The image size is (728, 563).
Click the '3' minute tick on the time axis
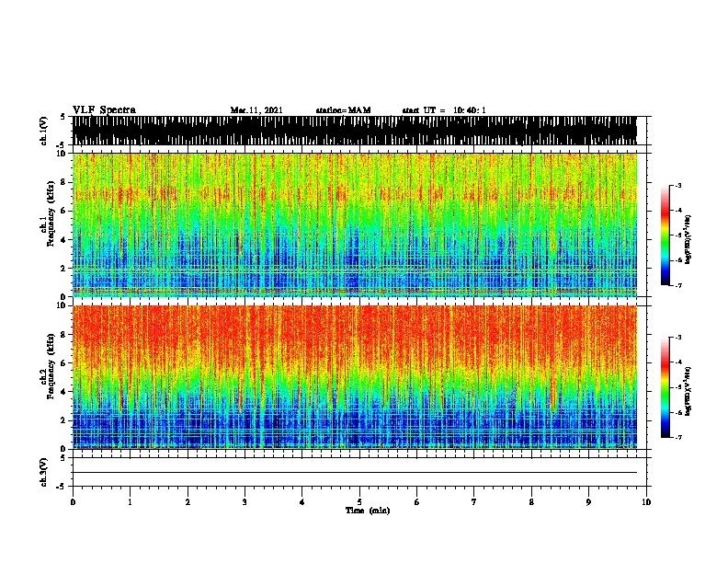(x=245, y=502)
